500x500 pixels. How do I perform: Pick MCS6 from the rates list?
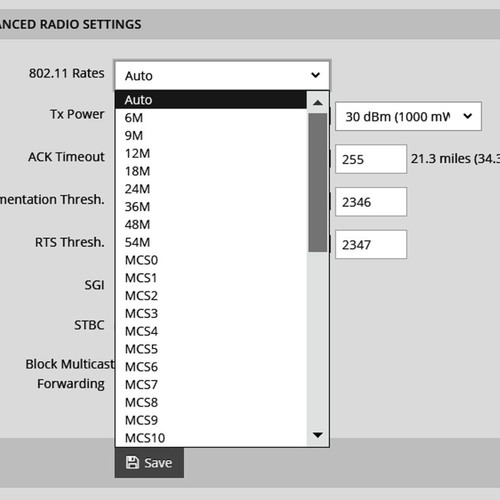click(211, 367)
